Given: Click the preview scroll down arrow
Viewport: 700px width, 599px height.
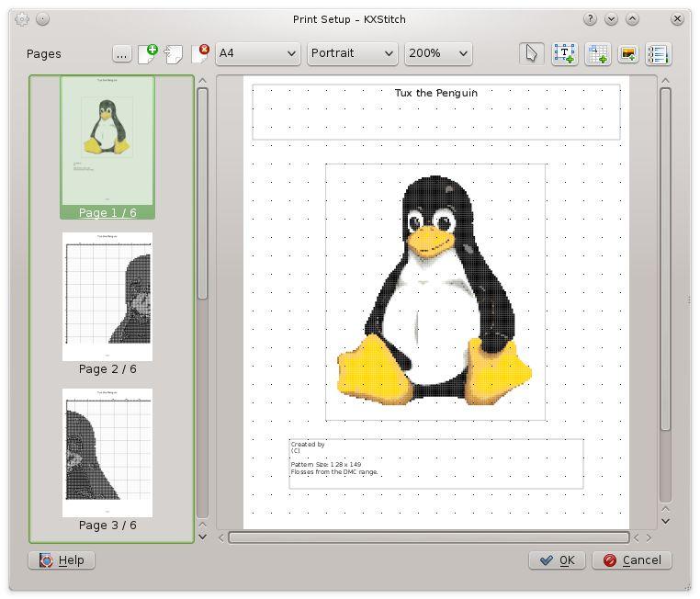Looking at the screenshot, I should coord(665,521).
